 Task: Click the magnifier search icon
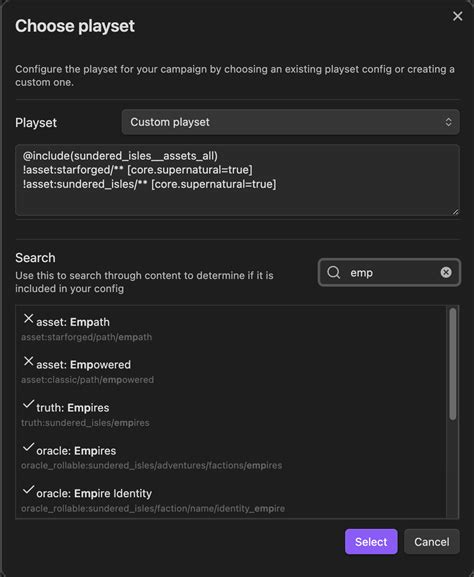[333, 272]
